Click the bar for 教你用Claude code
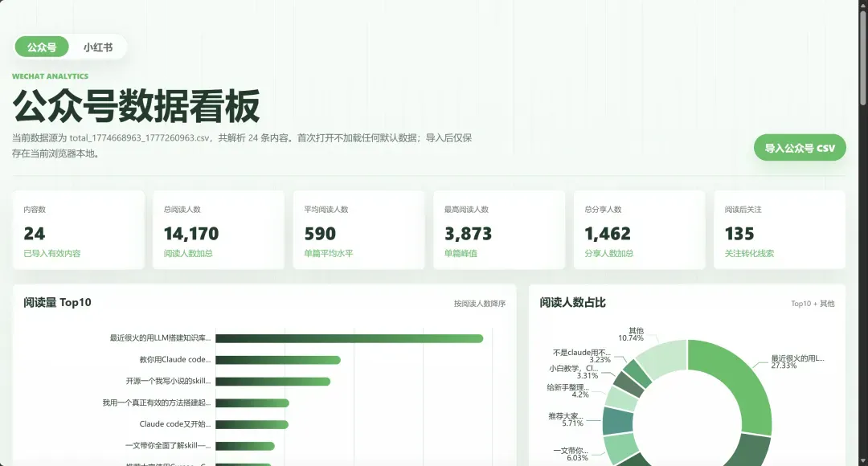 (x=278, y=360)
